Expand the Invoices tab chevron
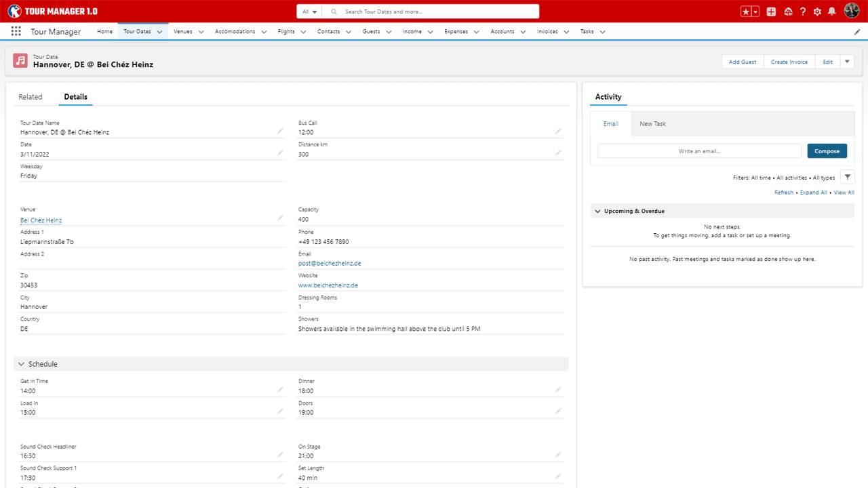This screenshot has width=868, height=488. pos(566,32)
